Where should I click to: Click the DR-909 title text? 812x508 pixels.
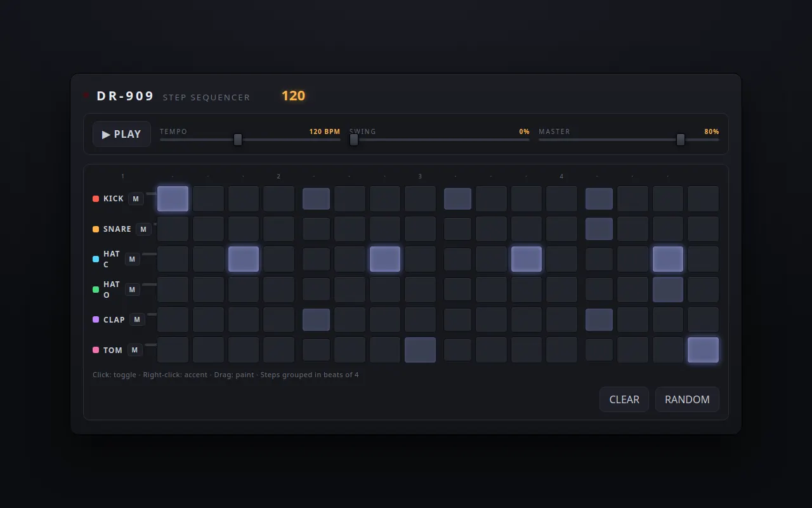click(126, 96)
